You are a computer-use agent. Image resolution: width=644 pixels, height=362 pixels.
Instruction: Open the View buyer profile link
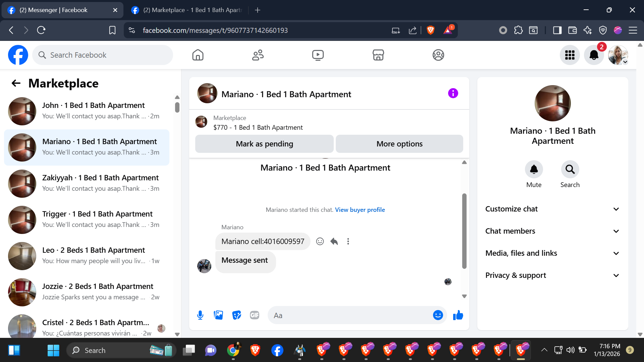[x=360, y=210]
